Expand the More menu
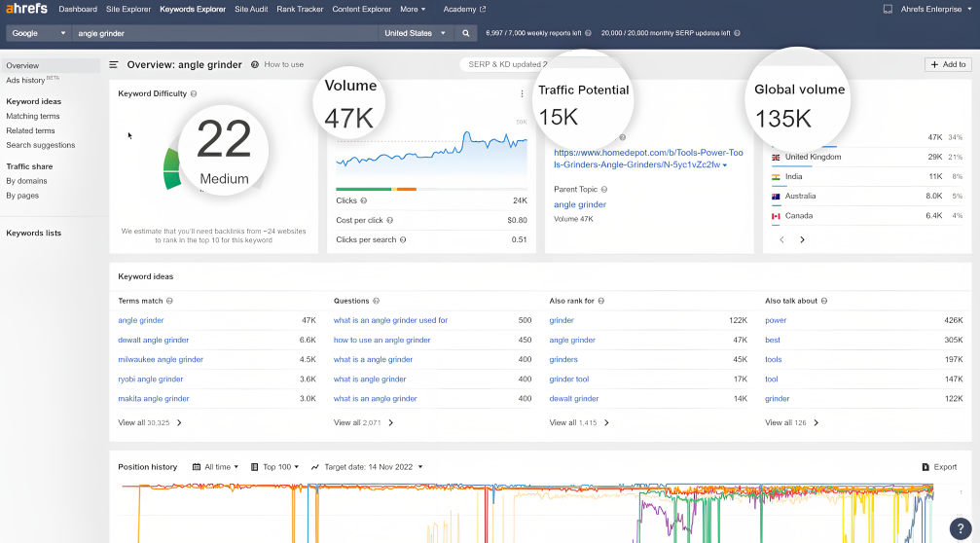The width and height of the screenshot is (980, 543). (413, 10)
